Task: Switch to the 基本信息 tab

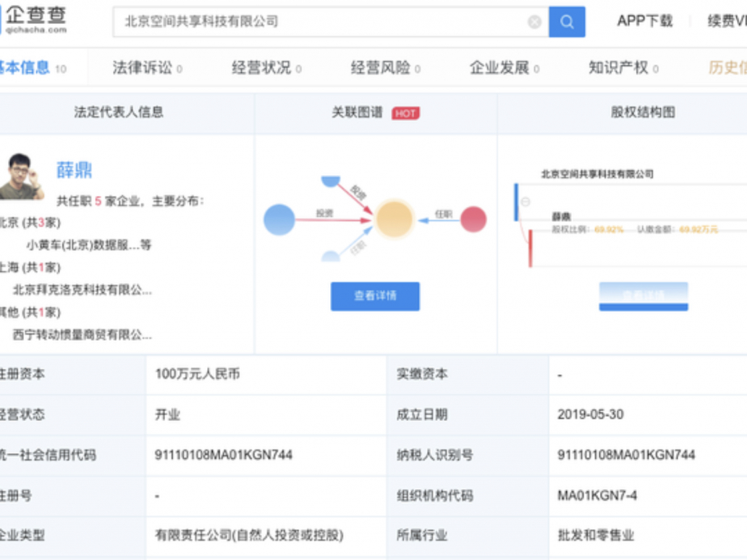Action: click(x=33, y=67)
